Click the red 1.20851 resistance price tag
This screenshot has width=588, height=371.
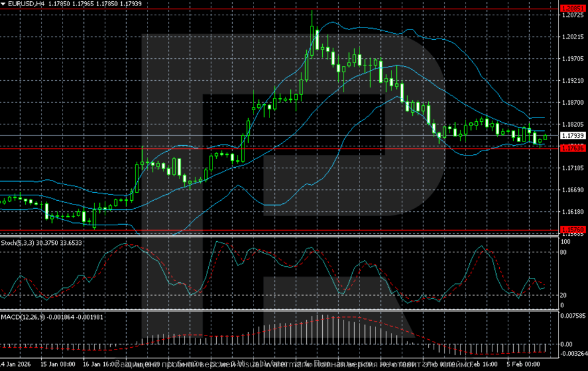pyautogui.click(x=573, y=9)
